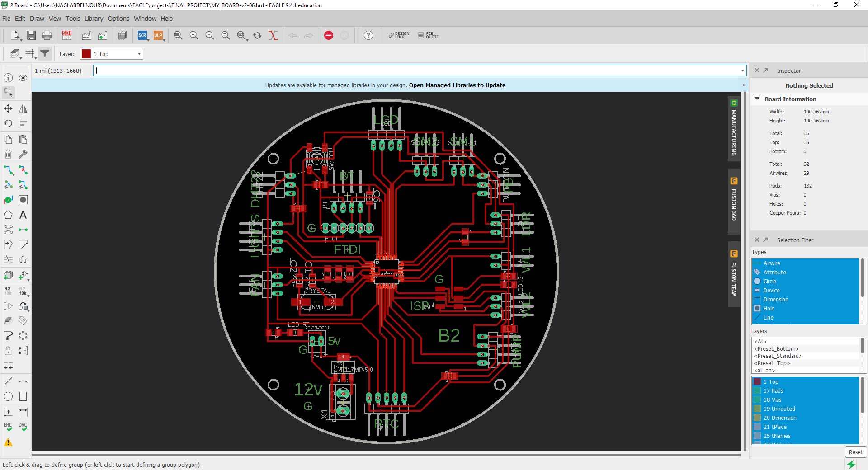The height and width of the screenshot is (470, 868).
Task: Print the board with the printer icon
Action: (47, 35)
